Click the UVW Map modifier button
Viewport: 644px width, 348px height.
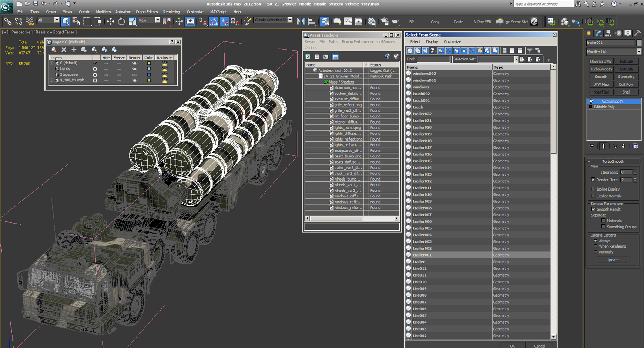tap(601, 84)
